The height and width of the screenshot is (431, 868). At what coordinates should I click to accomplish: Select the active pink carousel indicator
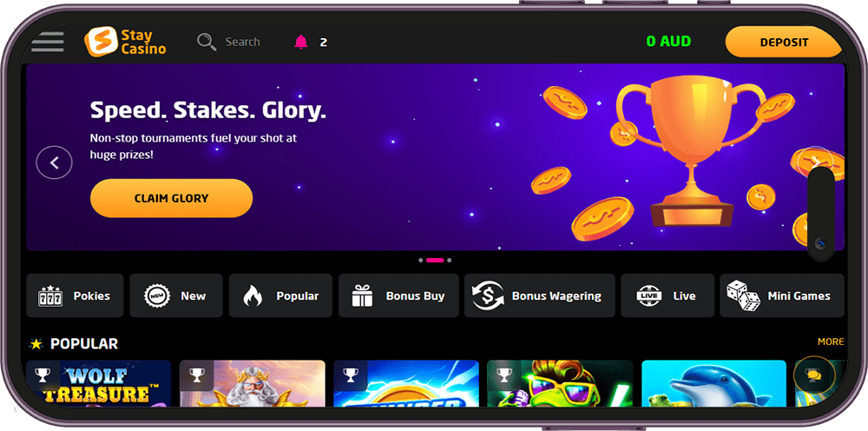tap(435, 260)
